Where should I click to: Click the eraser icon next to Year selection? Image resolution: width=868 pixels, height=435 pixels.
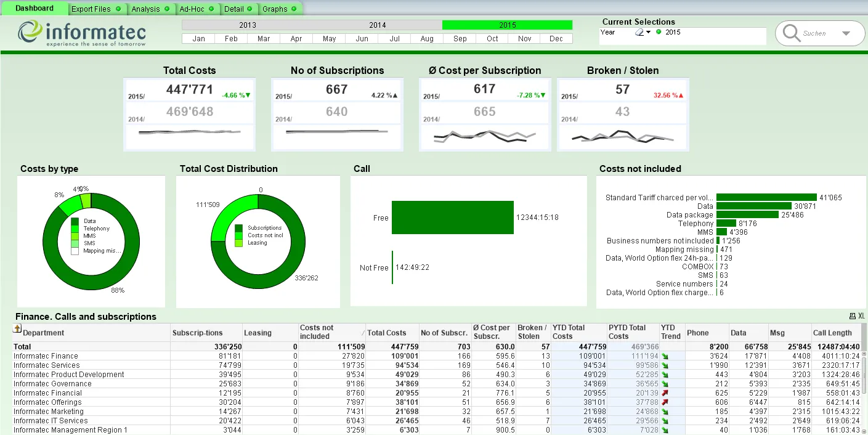639,32
